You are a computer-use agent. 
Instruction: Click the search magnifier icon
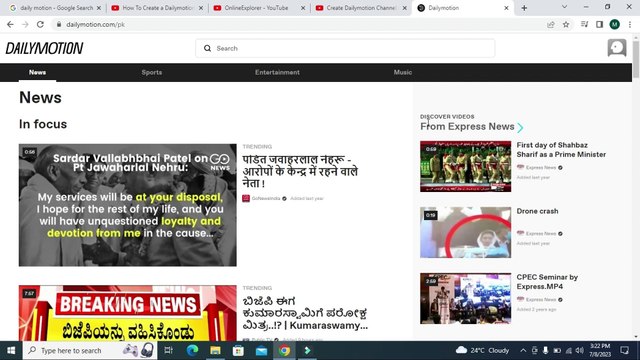(x=207, y=48)
